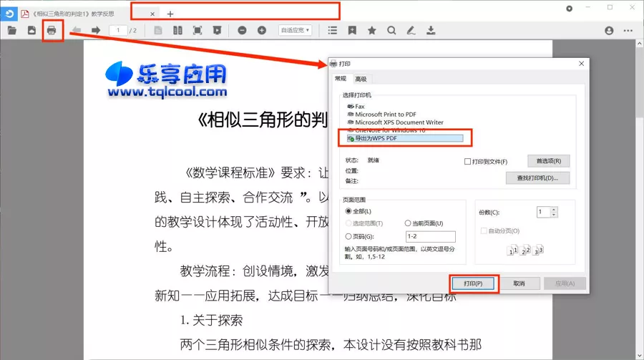The height and width of the screenshot is (360, 644).
Task: Zoom in with plus icon
Action: 262,30
